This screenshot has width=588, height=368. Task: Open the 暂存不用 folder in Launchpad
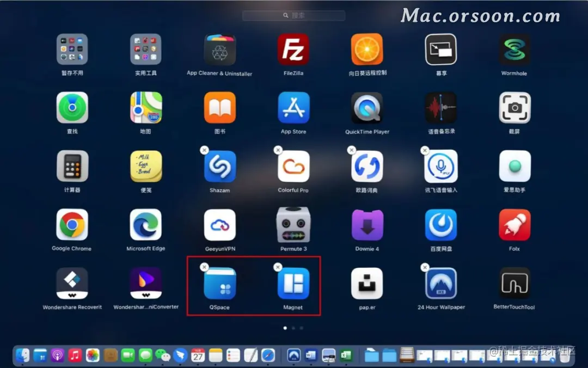[72, 50]
